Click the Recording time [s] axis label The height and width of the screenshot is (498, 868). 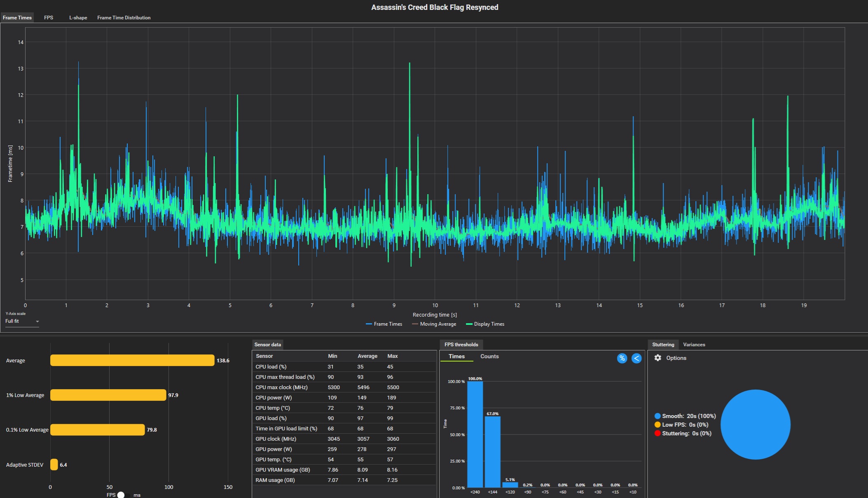pos(435,315)
